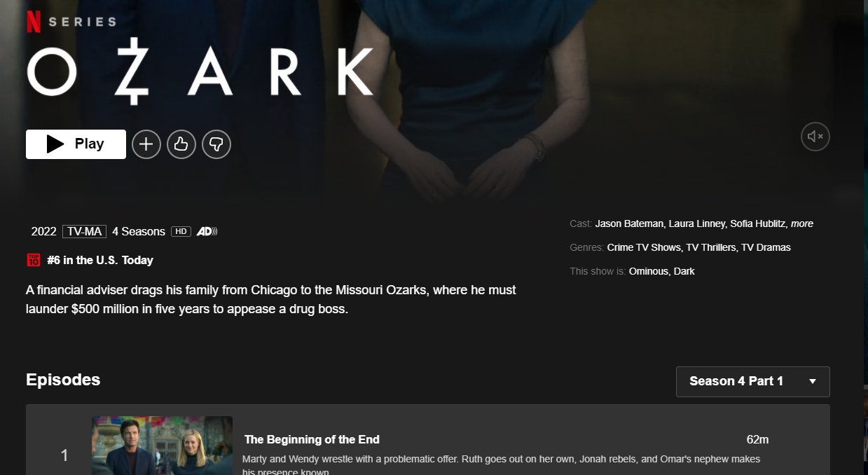The height and width of the screenshot is (475, 868).
Task: Open Laura Linney's cast link
Action: click(x=696, y=223)
